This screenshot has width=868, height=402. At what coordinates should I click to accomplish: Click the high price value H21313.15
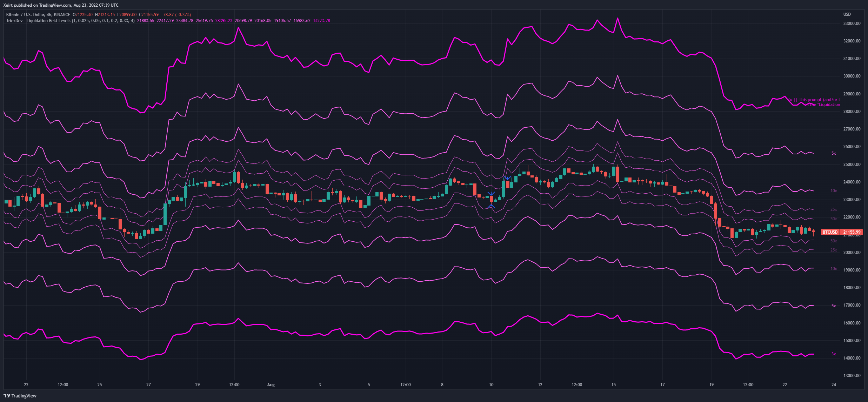click(105, 15)
